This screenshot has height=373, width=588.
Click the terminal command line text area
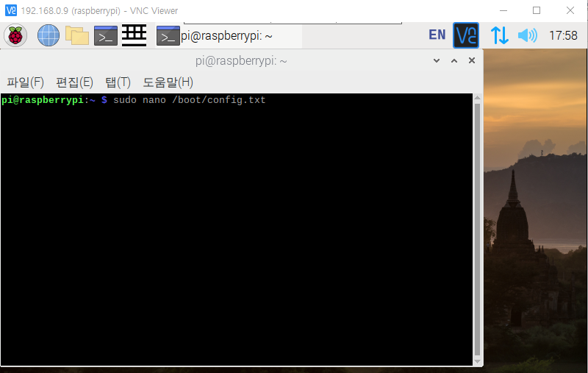(x=235, y=221)
